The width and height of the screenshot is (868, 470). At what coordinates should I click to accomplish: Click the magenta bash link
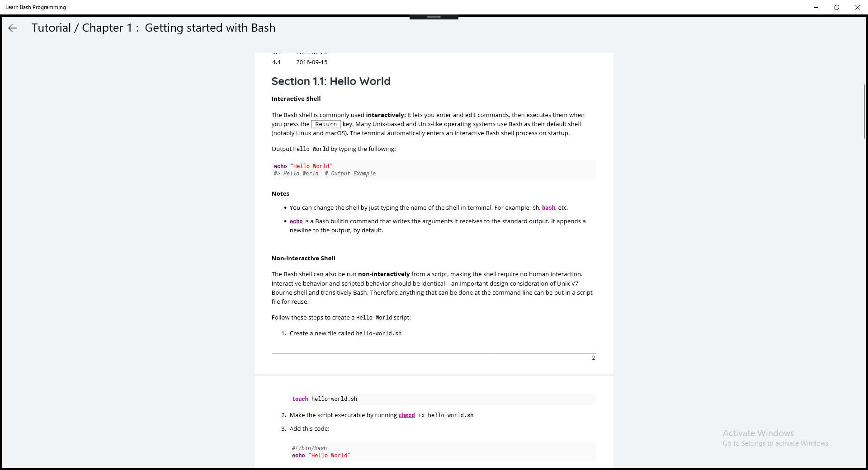(548, 208)
